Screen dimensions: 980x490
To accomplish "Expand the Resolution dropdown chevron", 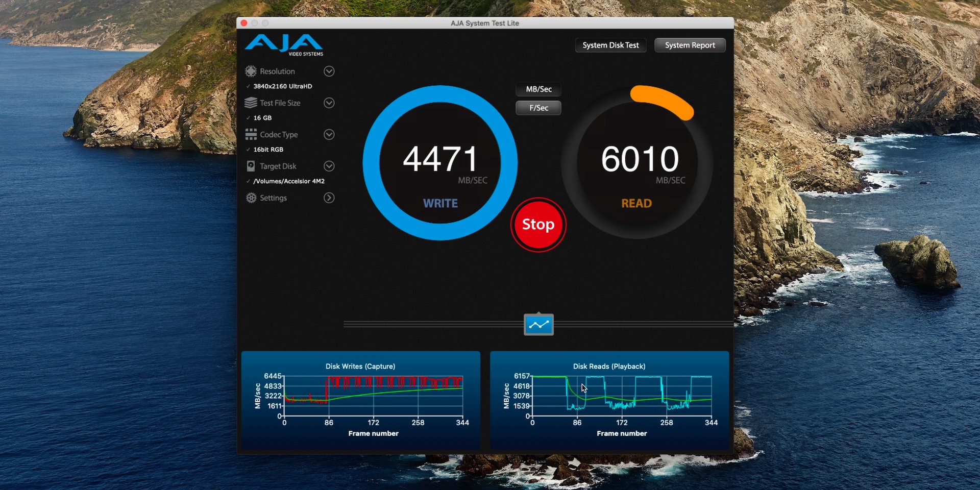I will (329, 71).
